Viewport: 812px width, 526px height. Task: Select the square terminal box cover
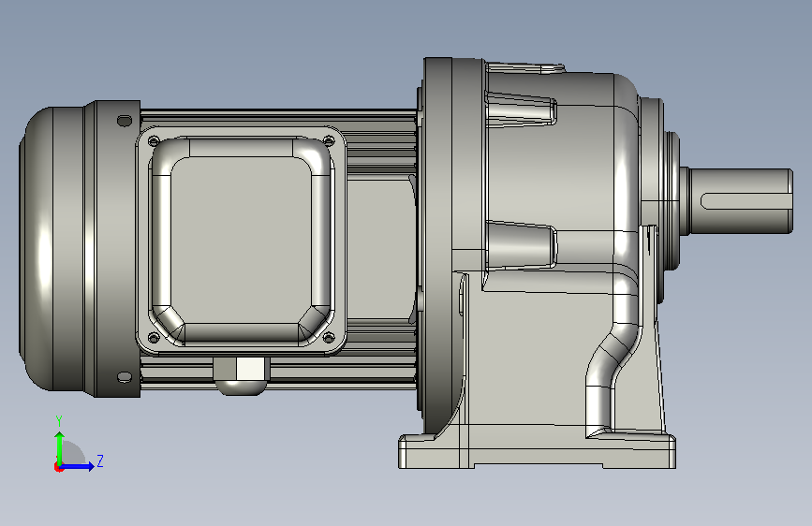[241, 241]
